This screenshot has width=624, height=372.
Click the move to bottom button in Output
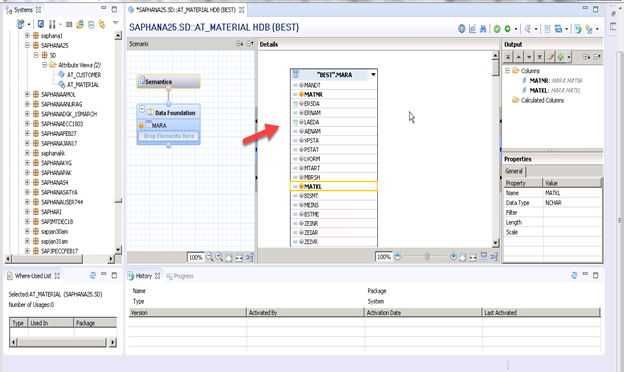(x=539, y=57)
